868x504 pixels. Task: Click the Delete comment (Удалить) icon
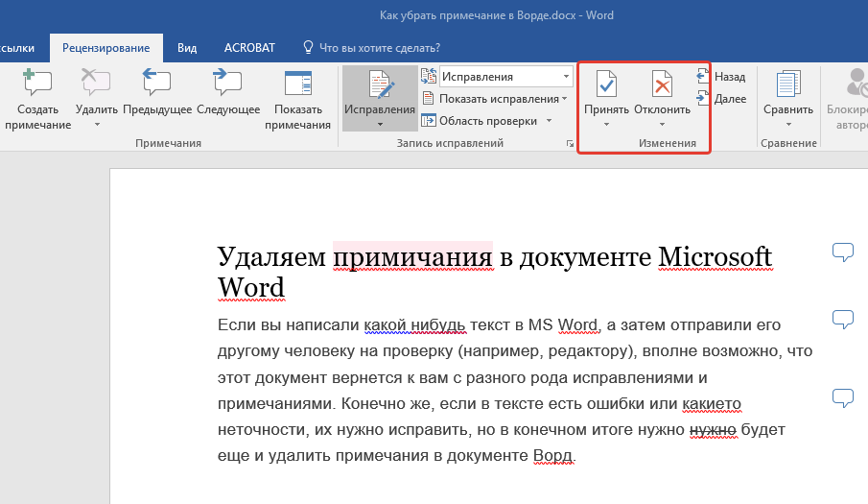(x=96, y=84)
